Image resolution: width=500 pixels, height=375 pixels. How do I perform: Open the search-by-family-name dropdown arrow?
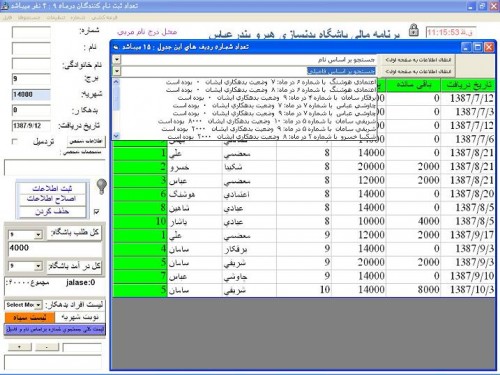pos(117,71)
